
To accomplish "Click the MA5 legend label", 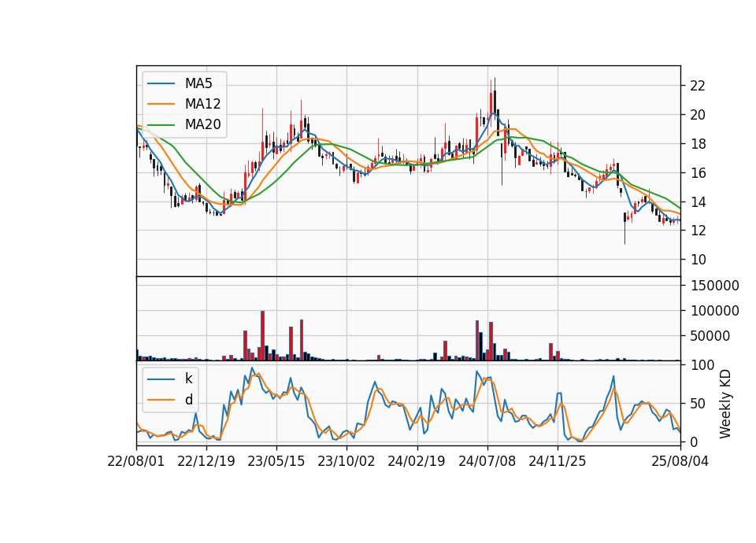I will [198, 83].
